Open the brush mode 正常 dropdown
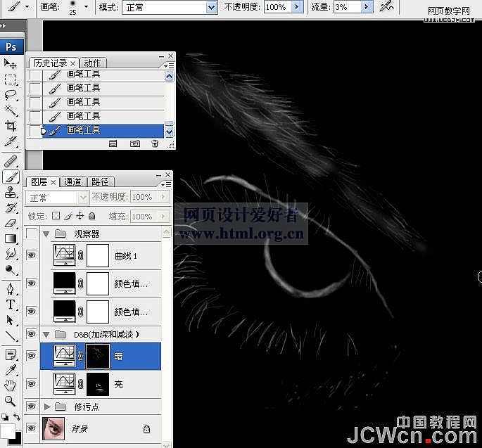This screenshot has width=482, height=448. pos(212,7)
